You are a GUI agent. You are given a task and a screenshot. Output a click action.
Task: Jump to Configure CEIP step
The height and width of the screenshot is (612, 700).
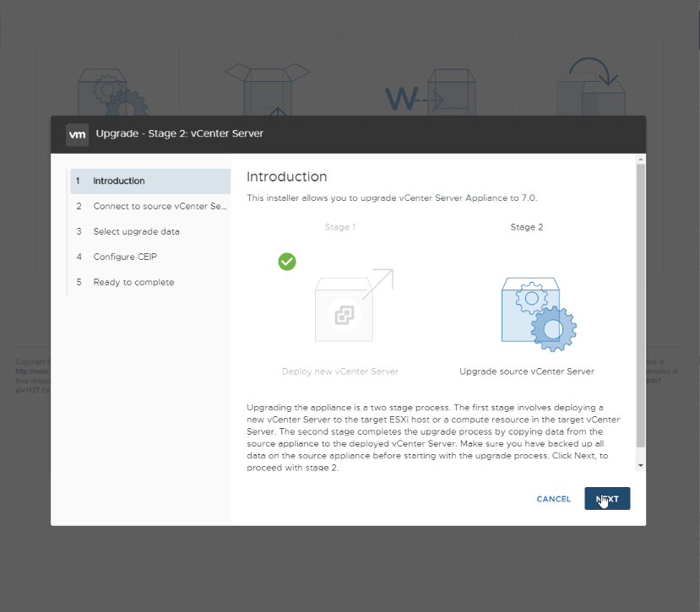(x=150, y=257)
